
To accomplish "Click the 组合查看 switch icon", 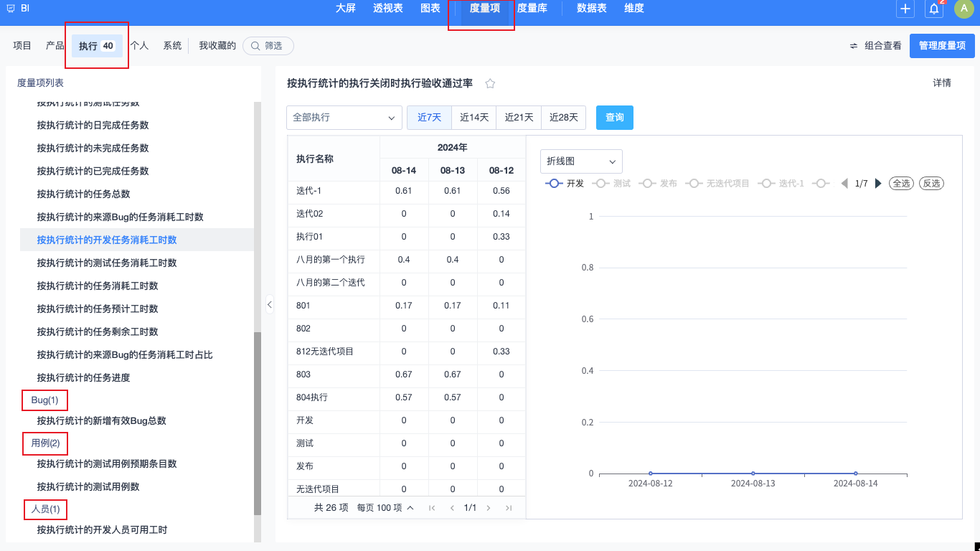I will [x=854, y=46].
